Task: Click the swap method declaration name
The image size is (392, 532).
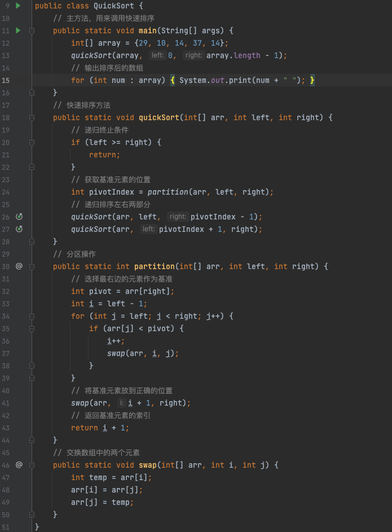Action: point(148,465)
